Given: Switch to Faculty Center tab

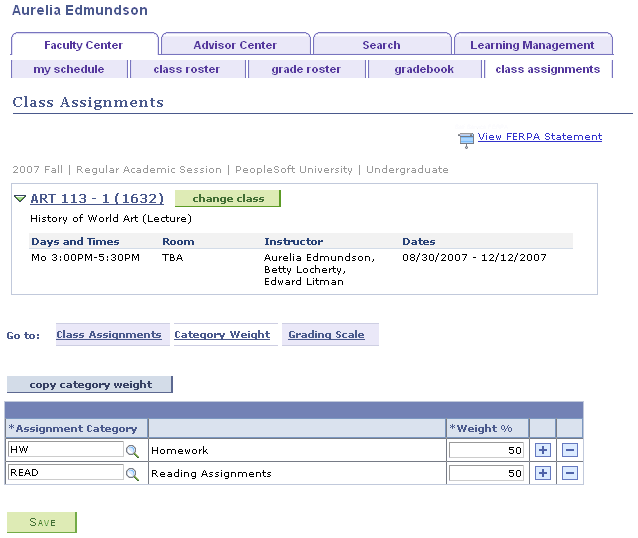Looking at the screenshot, I should [x=84, y=45].
